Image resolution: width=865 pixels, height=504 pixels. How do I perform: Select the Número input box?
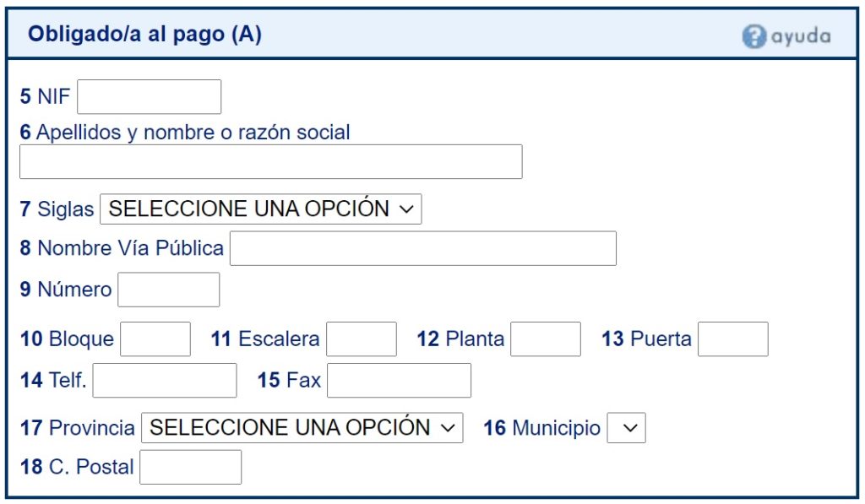[x=168, y=290]
